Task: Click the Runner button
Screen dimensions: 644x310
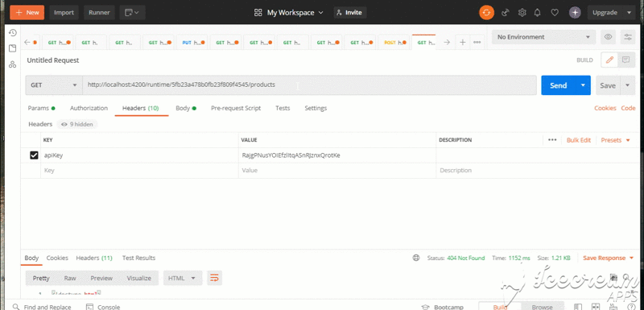Action: click(x=99, y=13)
